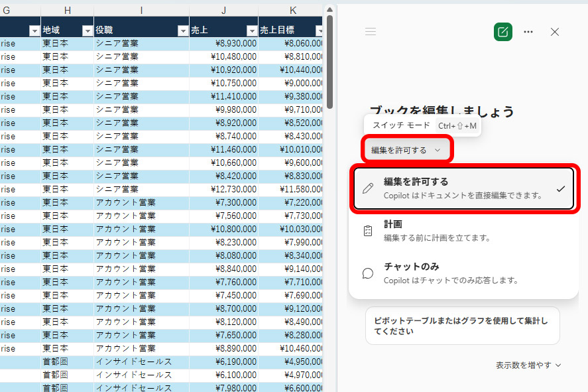This screenshot has width=588, height=392.
Task: Close the Copilot pane
Action: click(555, 32)
